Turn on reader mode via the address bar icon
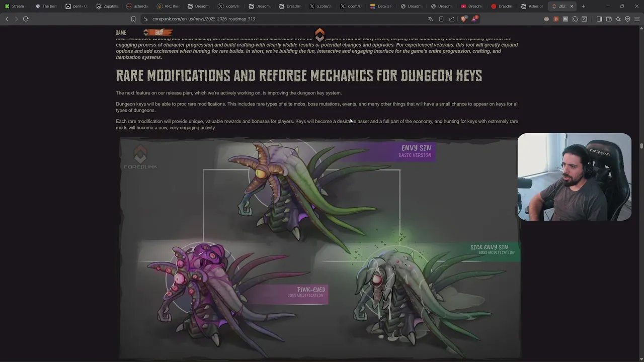 [x=441, y=19]
